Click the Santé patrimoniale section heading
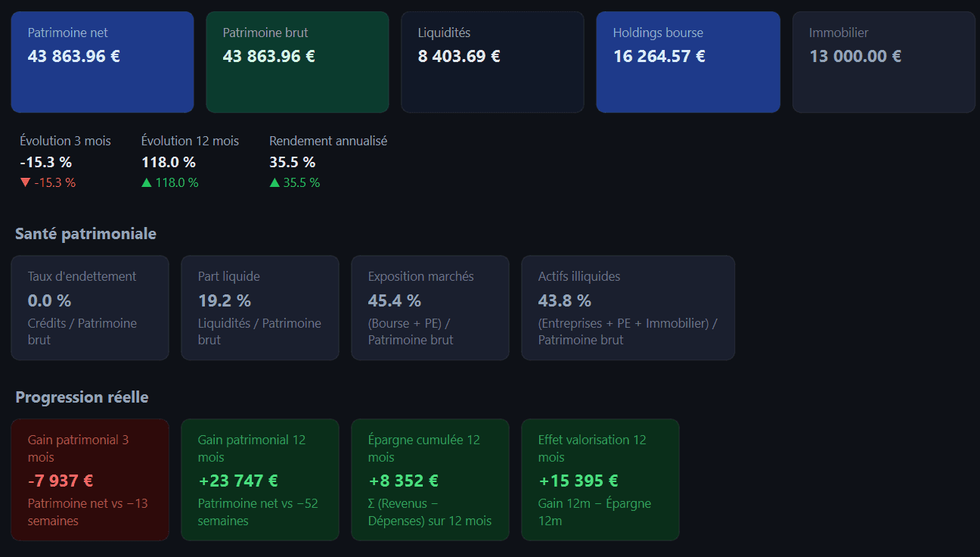This screenshot has width=980, height=557. (85, 234)
